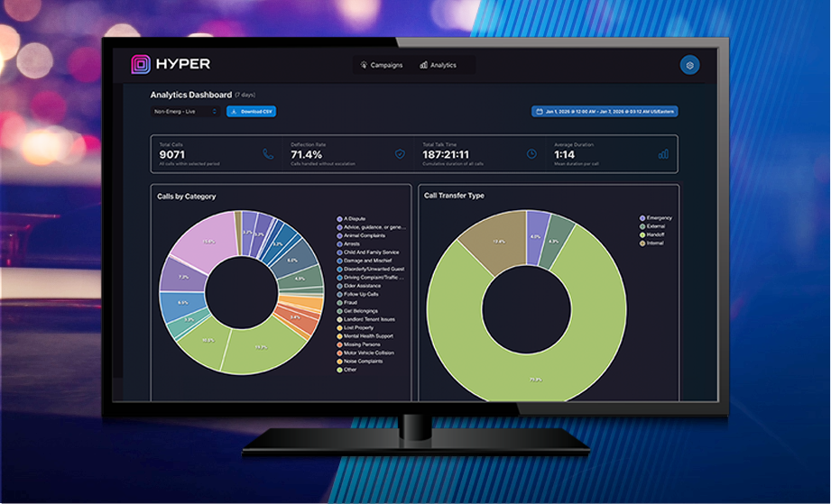This screenshot has height=504, width=831.
Task: Select the green 19.9% slice in Calls by Category
Action: (263, 347)
